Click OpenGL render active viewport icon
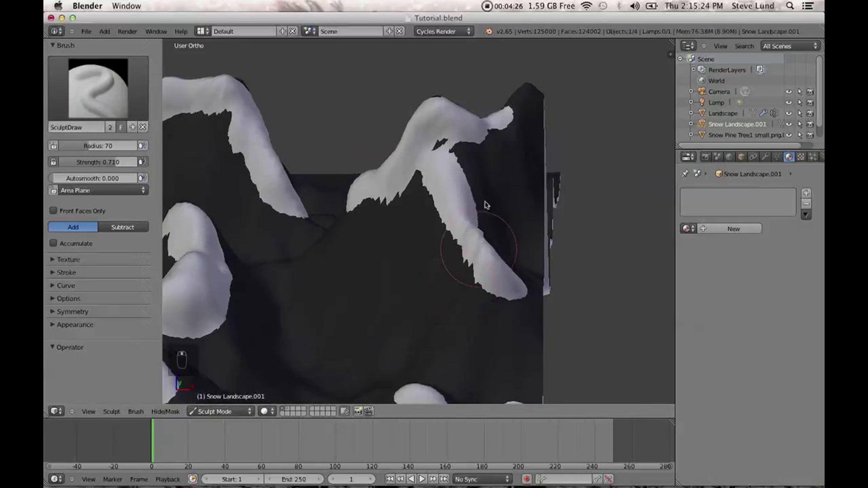 (358, 411)
